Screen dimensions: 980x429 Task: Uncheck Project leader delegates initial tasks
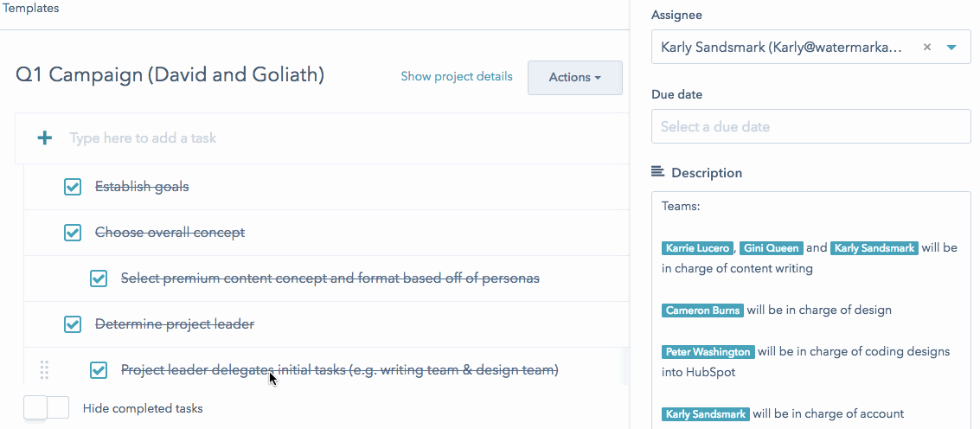coord(99,370)
